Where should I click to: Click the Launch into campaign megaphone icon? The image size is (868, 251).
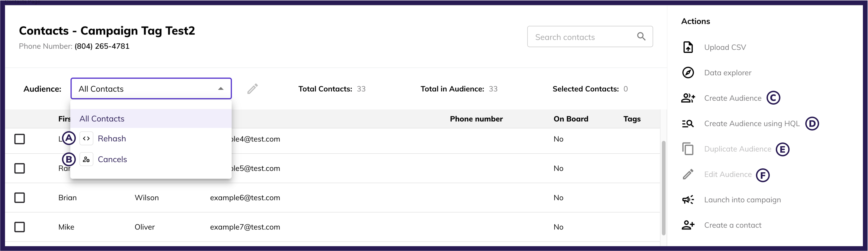point(688,200)
